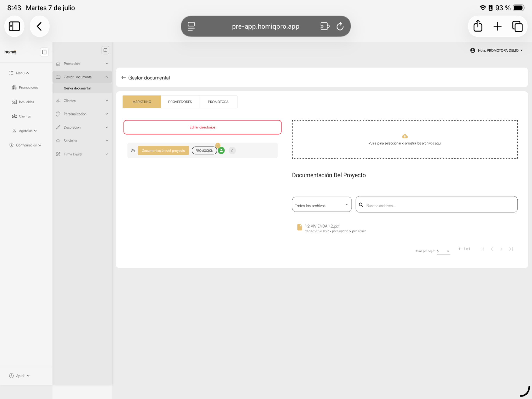
Task: Click the Documentación Del Proyecto heading
Action: point(329,175)
